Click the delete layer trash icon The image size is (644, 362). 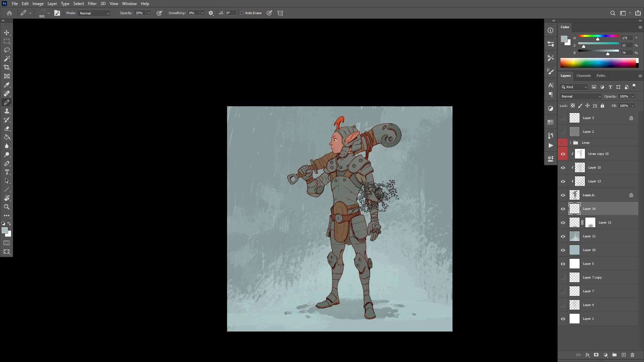tap(632, 355)
